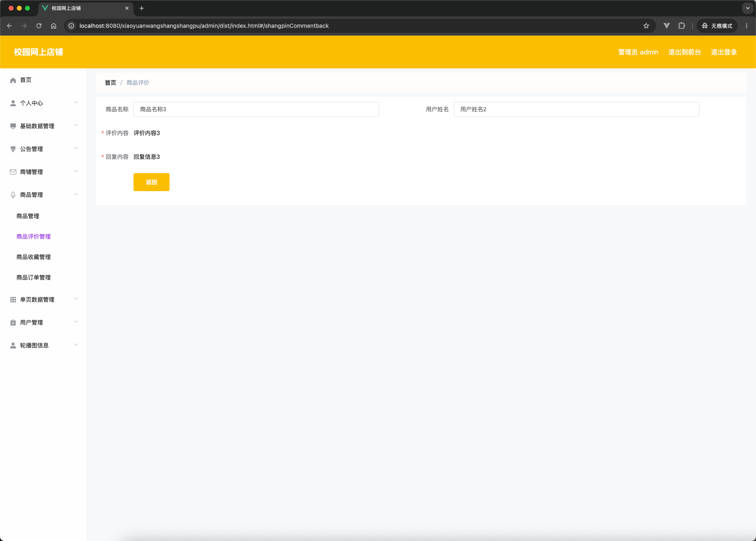This screenshot has width=756, height=541.
Task: Click 管理员 admin in the header
Action: 638,52
